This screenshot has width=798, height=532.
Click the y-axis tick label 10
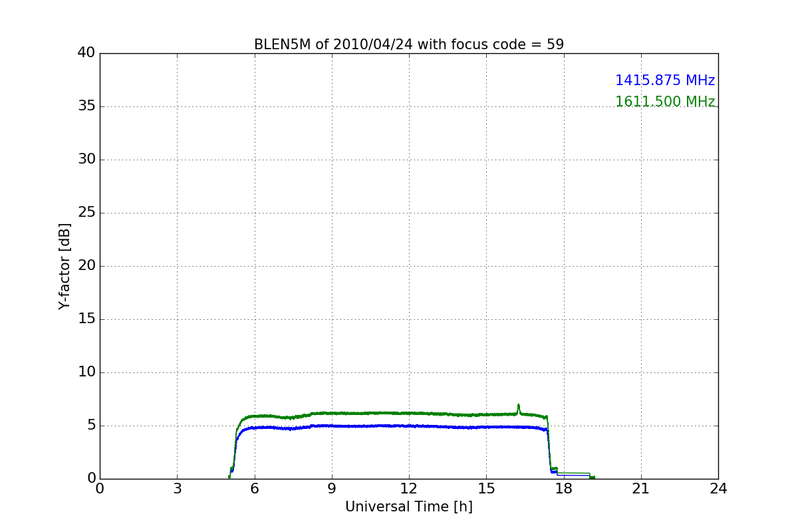86,372
